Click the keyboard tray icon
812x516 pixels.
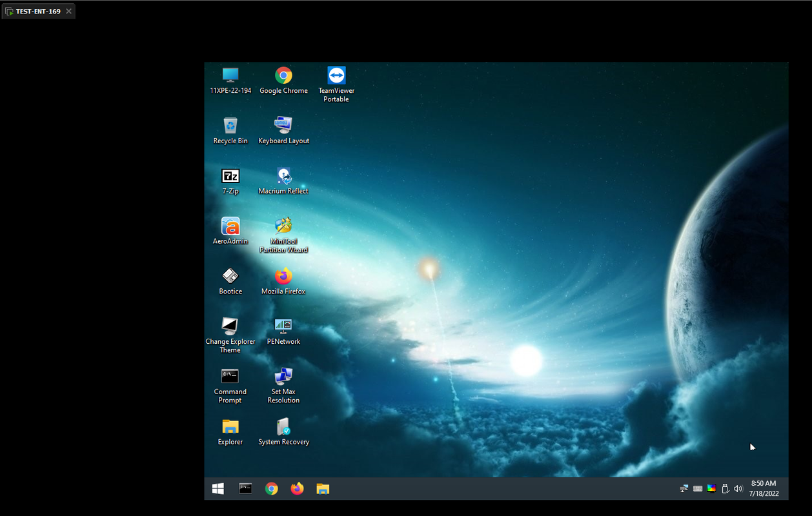[698, 489]
